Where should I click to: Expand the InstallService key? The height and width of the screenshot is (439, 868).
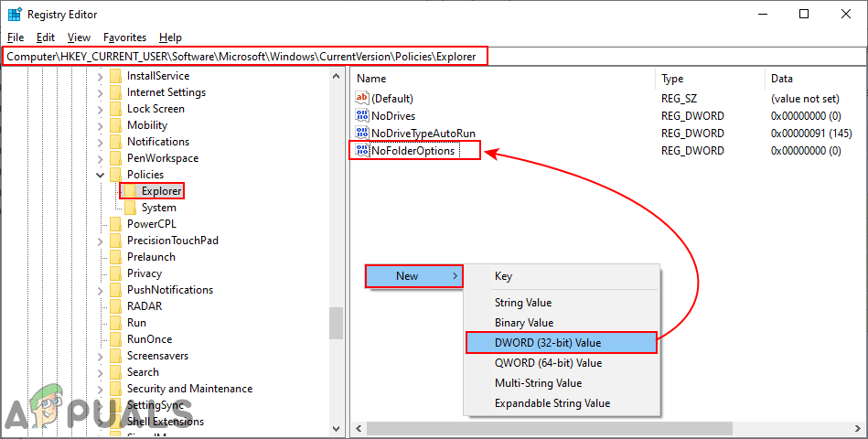coord(101,77)
